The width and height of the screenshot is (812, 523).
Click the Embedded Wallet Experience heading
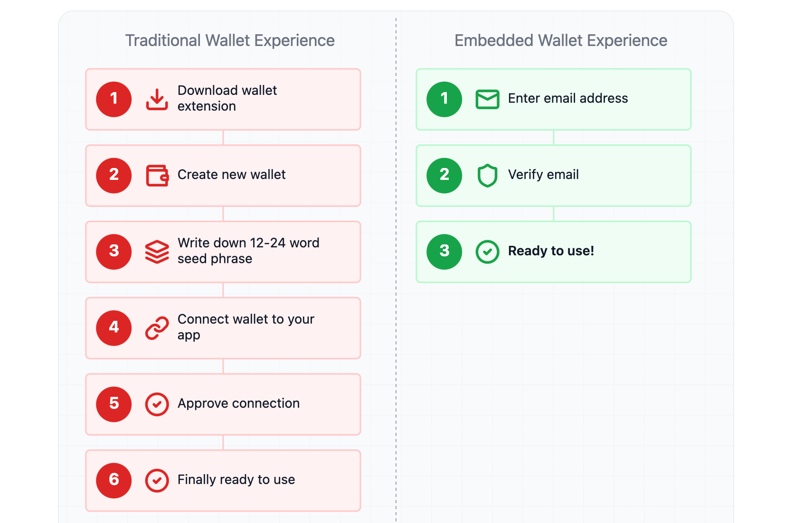(x=561, y=41)
